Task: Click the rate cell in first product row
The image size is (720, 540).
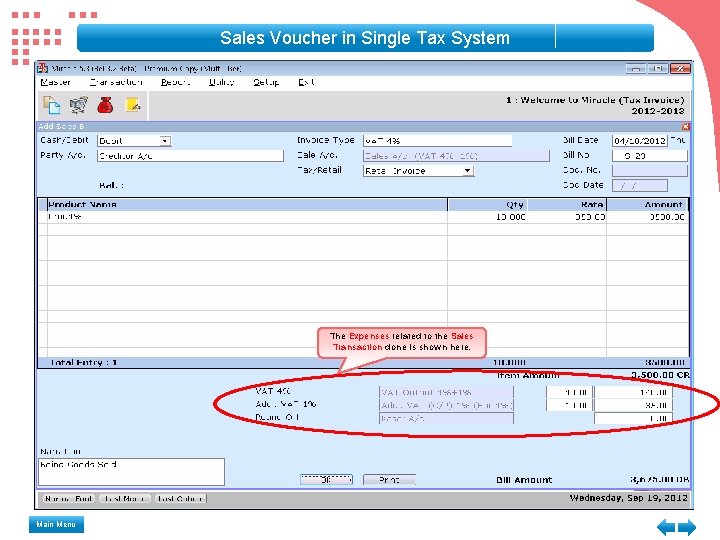Action: point(567,217)
